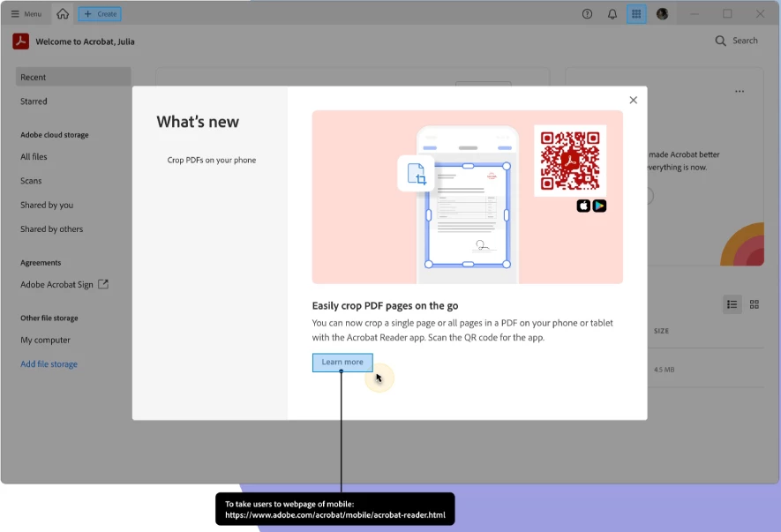The image size is (781, 532).
Task: Switch to list view
Action: (732, 304)
